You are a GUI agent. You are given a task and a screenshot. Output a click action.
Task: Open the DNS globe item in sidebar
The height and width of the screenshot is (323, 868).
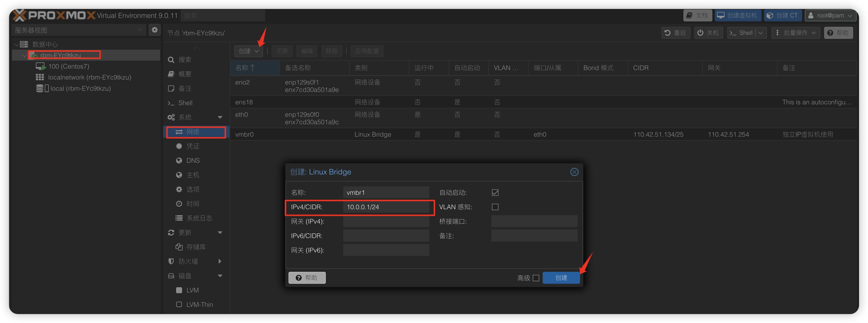pos(193,161)
